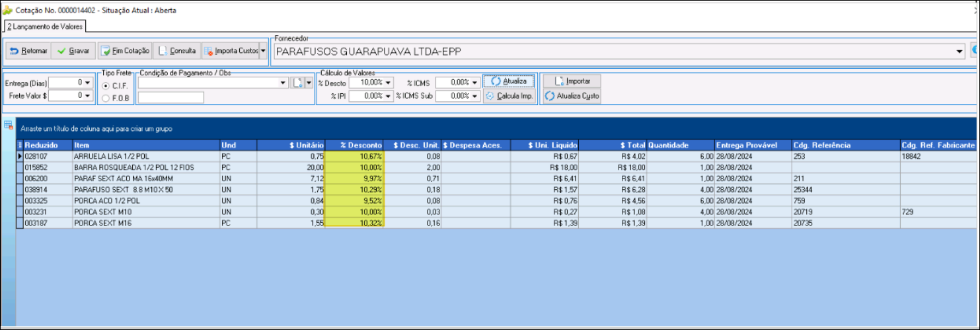Open the Consulta document button
The width and height of the screenshot is (980, 330).
(176, 50)
